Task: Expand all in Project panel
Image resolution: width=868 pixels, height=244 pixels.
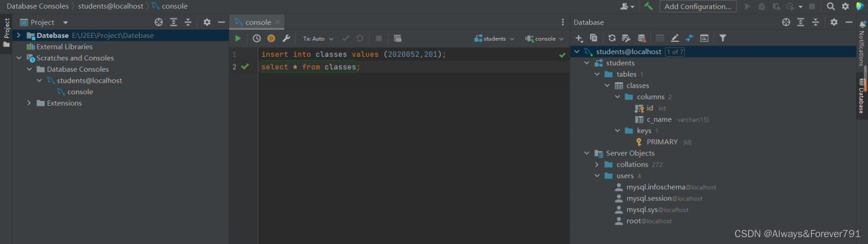Action: pyautogui.click(x=174, y=22)
